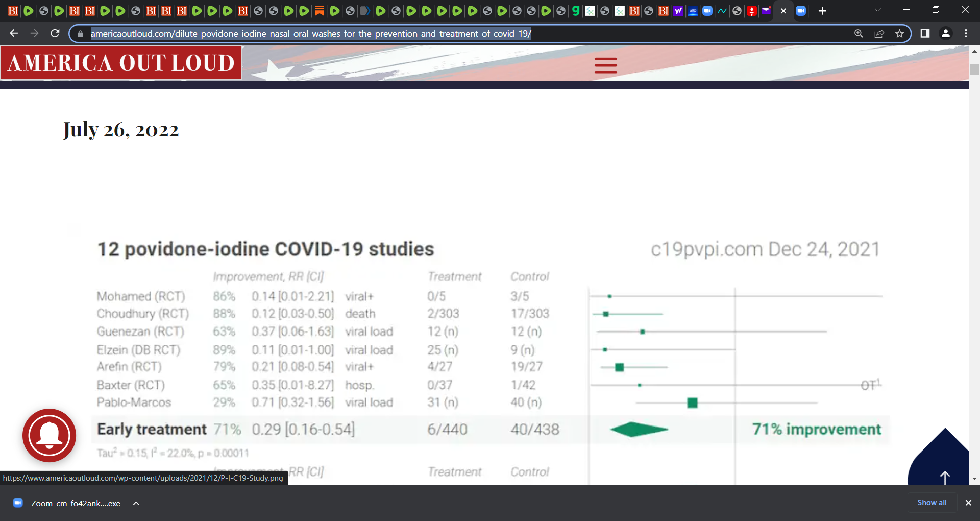Go back to the previous page
Screen dimensions: 980x521
tap(14, 33)
